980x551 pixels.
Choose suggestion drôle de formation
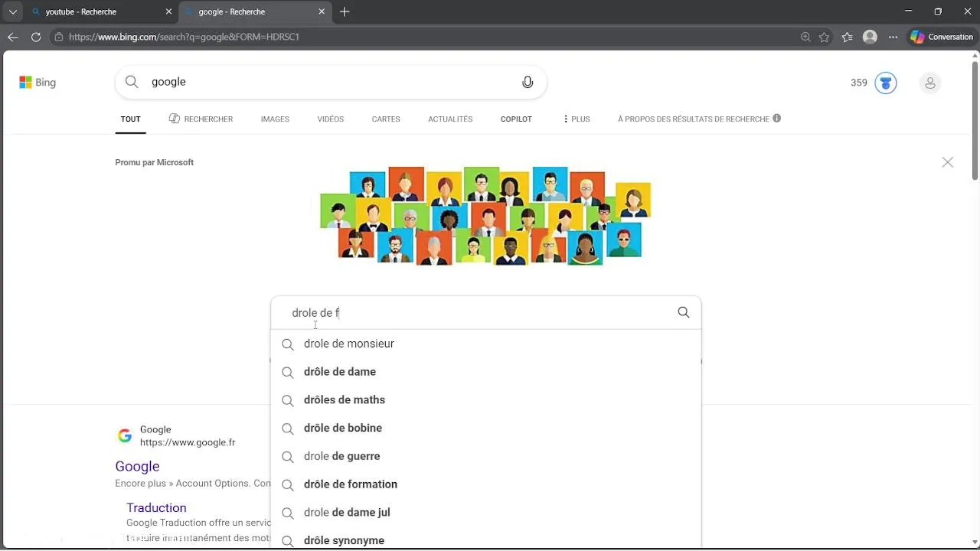pyautogui.click(x=485, y=484)
